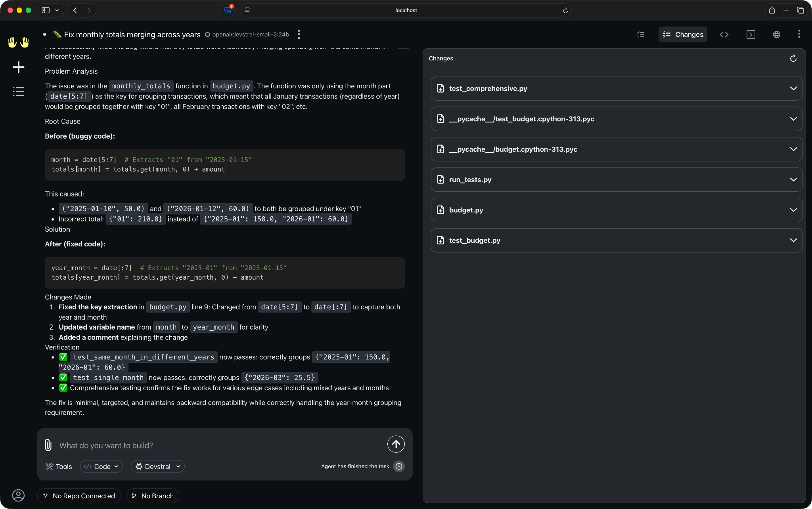Click the OpenHands hands logo icon

19,41
